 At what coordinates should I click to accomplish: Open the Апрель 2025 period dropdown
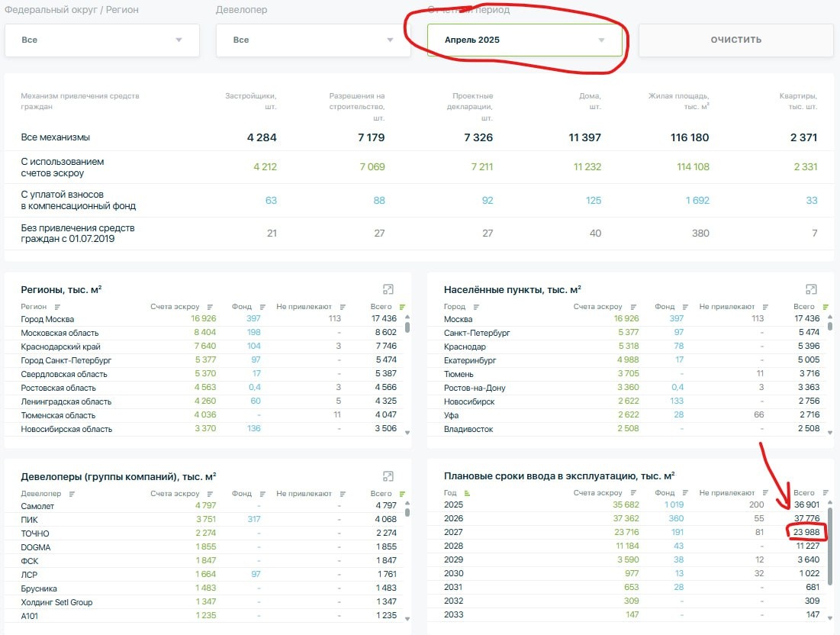click(x=524, y=40)
